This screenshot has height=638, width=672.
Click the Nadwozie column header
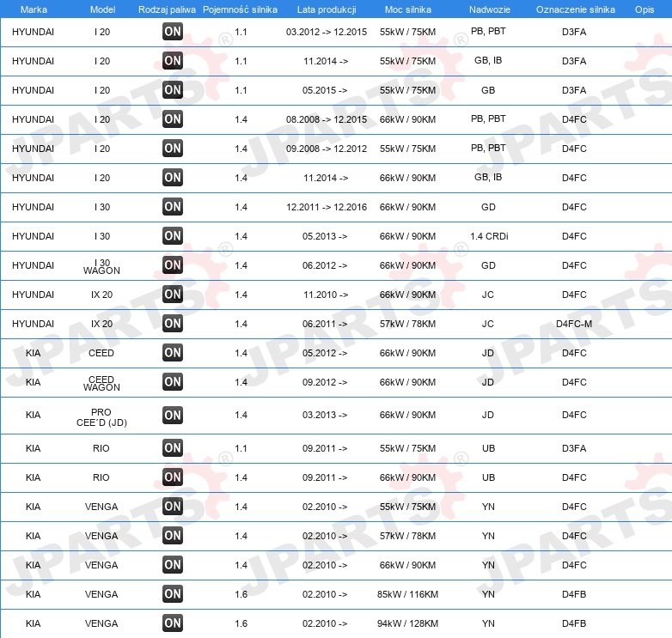tap(490, 9)
